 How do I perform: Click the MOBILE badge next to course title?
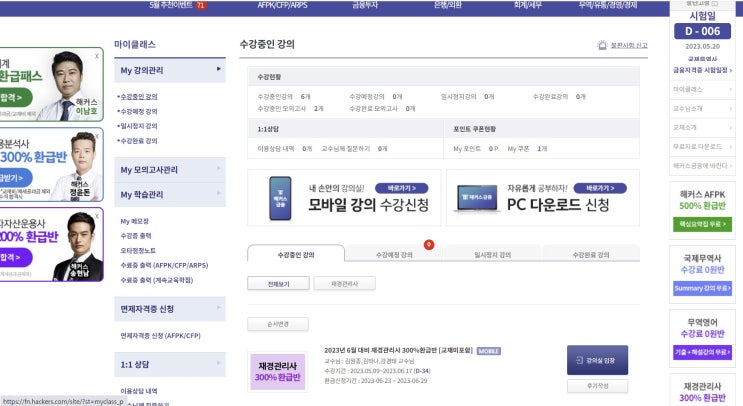pyautogui.click(x=489, y=351)
